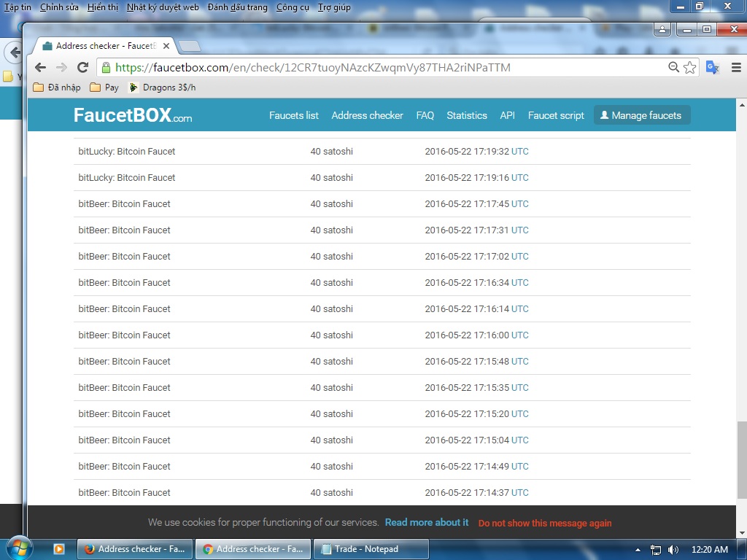Image resolution: width=747 pixels, height=560 pixels.
Task: Open the Trợ giúp menu
Action: (334, 7)
